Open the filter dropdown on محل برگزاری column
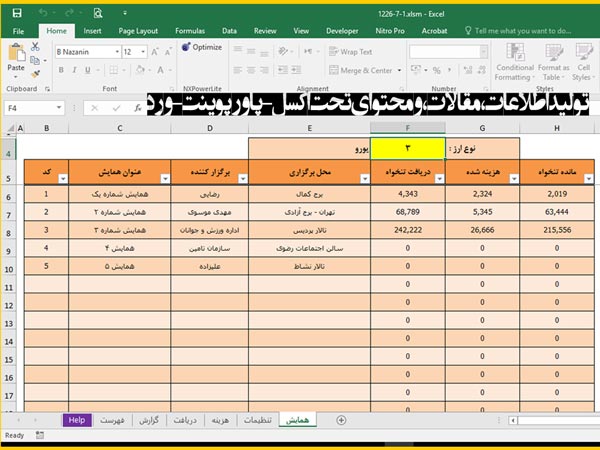The height and width of the screenshot is (450, 600). [365, 179]
